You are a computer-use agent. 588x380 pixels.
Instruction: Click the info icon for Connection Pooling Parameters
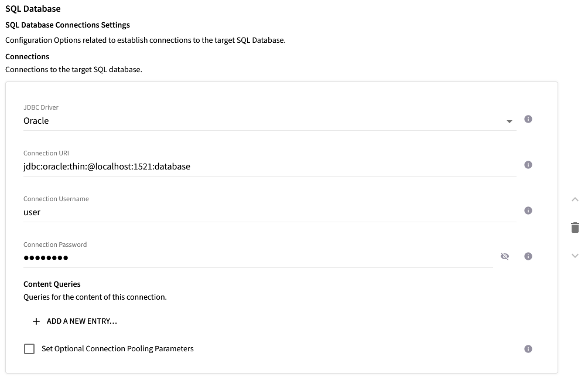[x=528, y=349]
